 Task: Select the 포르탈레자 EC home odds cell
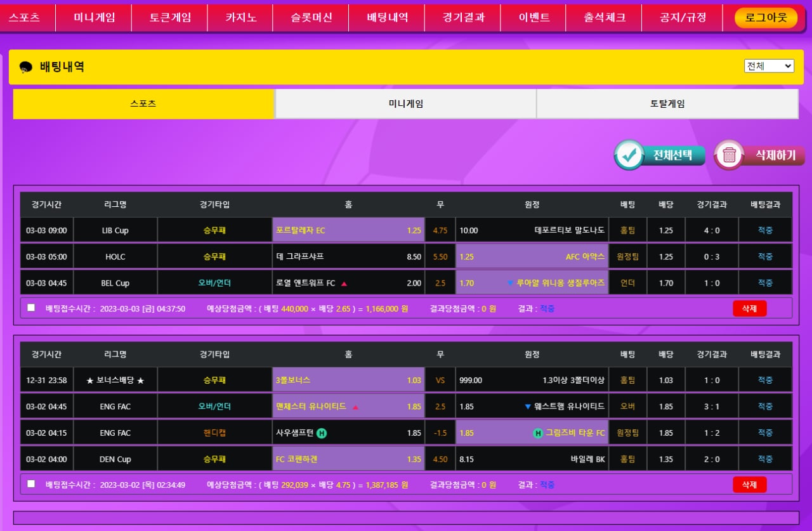(348, 230)
